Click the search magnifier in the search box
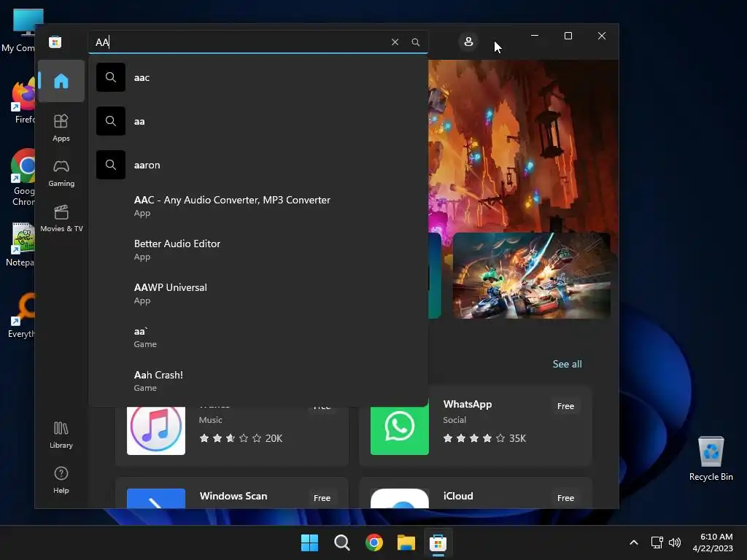This screenshot has width=747, height=560. point(415,42)
